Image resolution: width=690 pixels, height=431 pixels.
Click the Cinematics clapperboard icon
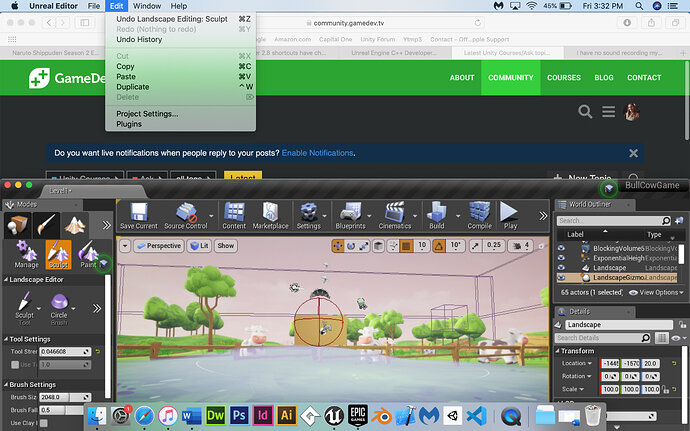pyautogui.click(x=395, y=216)
